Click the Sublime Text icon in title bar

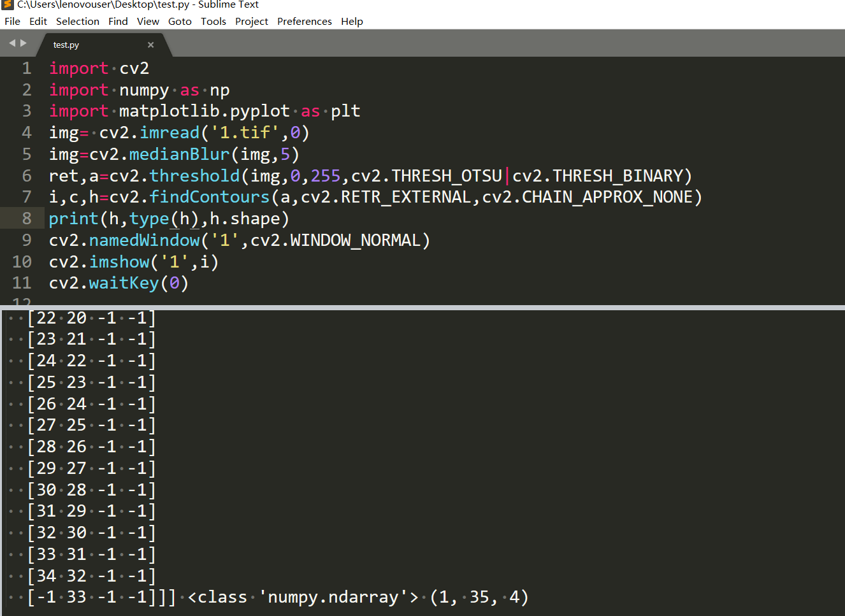point(8,4)
